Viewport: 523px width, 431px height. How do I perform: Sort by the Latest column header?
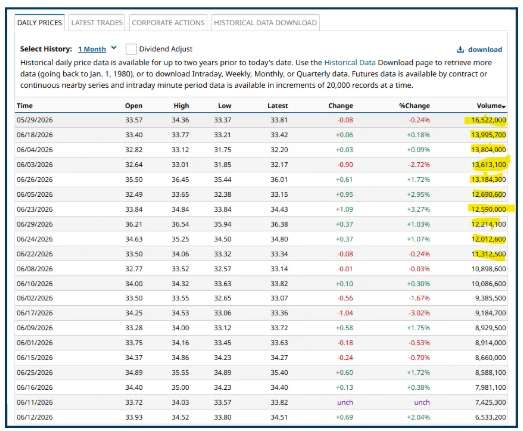tap(278, 105)
